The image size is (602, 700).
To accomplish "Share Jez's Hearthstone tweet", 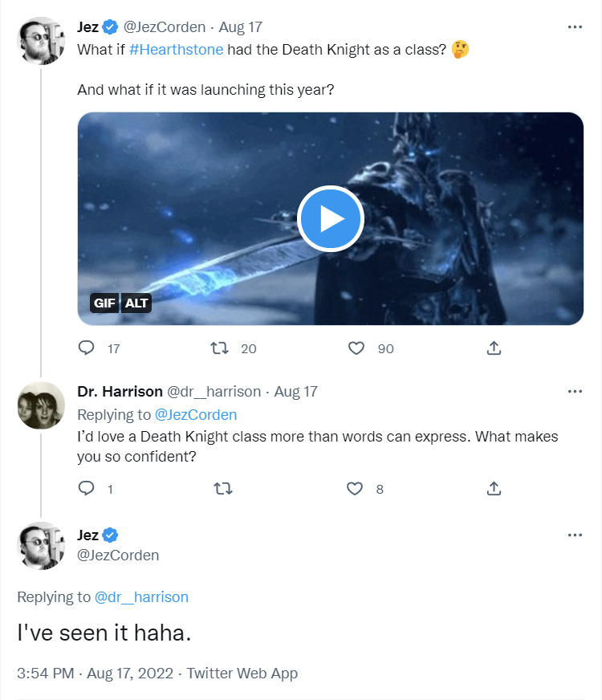I will (494, 348).
